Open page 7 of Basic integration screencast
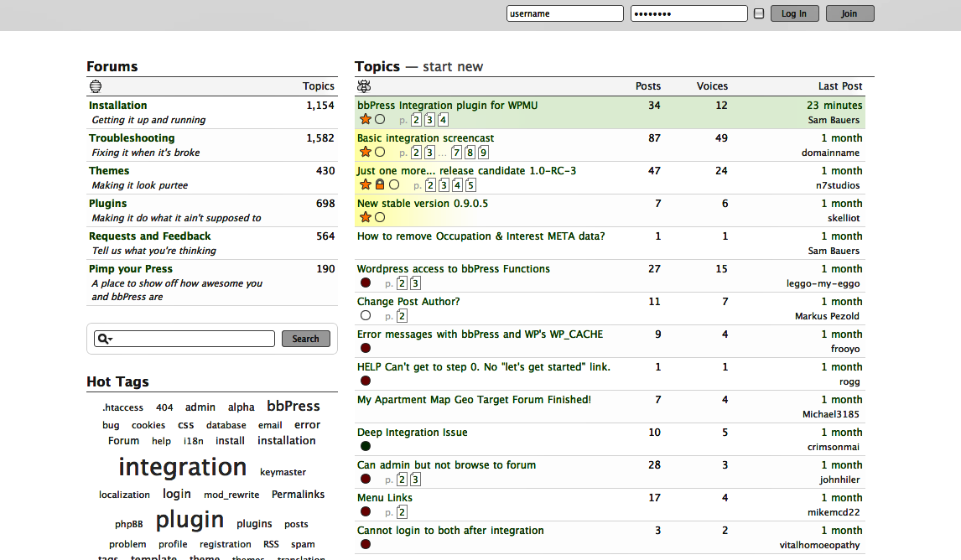961x560 pixels. point(456,153)
